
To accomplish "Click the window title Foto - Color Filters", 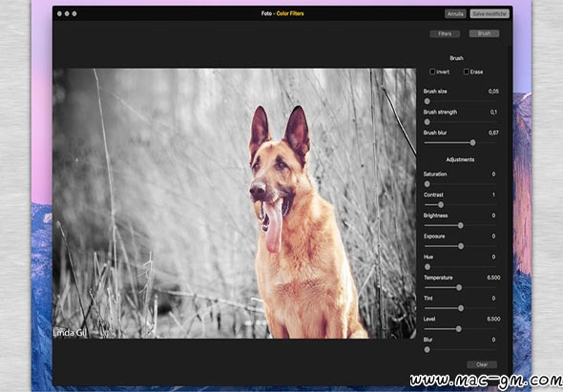I will [x=282, y=13].
